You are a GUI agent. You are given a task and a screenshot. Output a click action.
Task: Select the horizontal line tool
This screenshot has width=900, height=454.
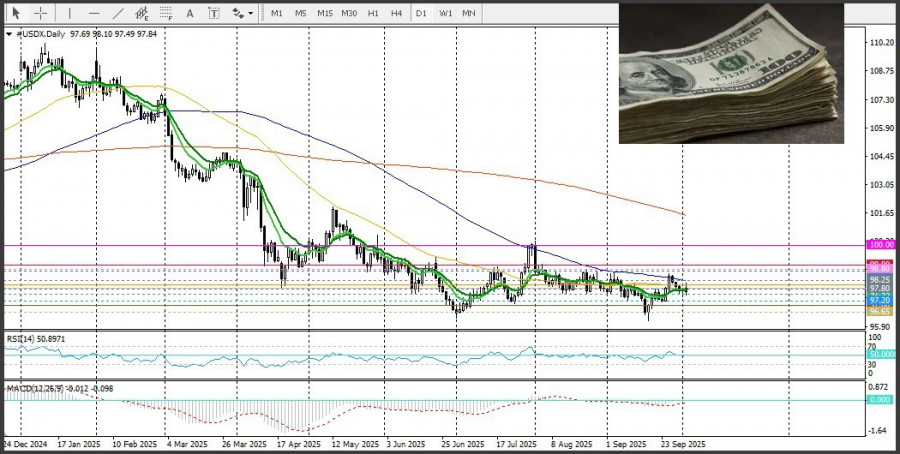tap(94, 13)
